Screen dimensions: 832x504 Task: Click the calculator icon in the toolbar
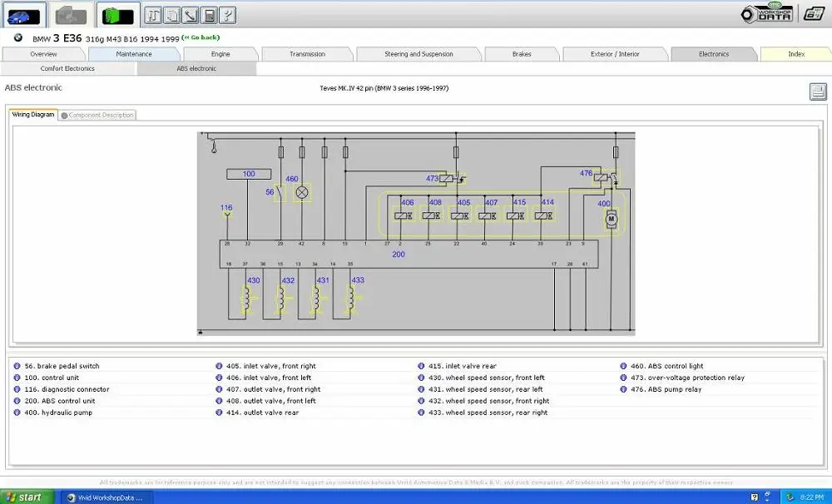click(x=209, y=15)
